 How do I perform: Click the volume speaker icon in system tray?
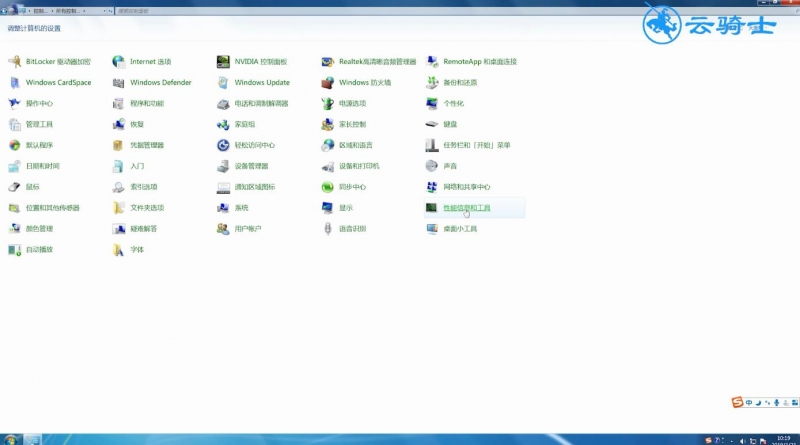point(742,441)
